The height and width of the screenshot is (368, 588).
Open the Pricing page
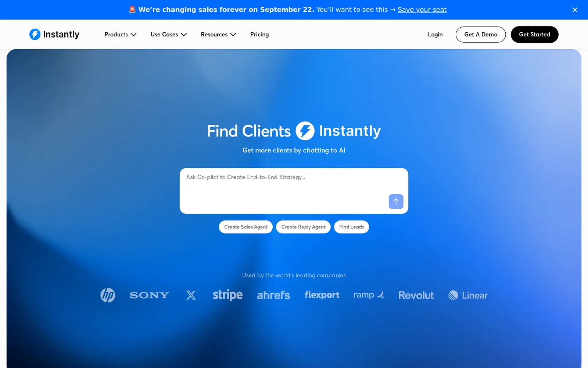click(x=259, y=35)
